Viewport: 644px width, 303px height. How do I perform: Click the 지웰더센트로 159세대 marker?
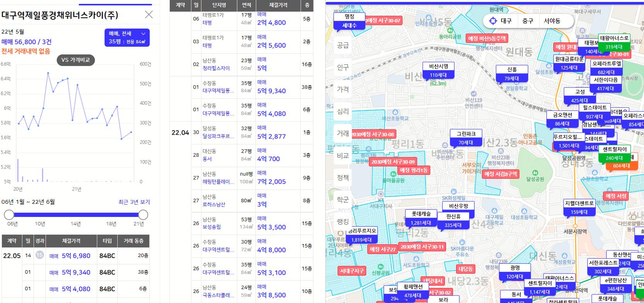(579, 208)
